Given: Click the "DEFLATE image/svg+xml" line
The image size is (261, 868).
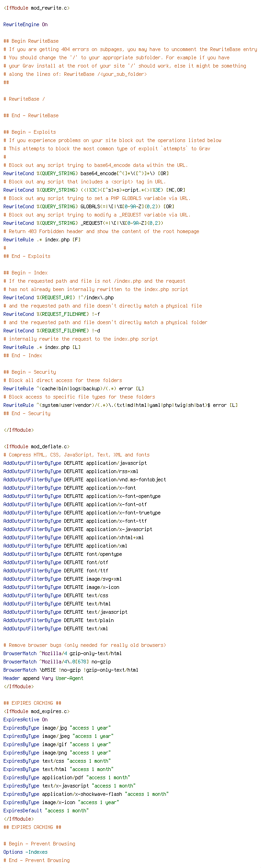Looking at the screenshot, I should coord(62,579).
